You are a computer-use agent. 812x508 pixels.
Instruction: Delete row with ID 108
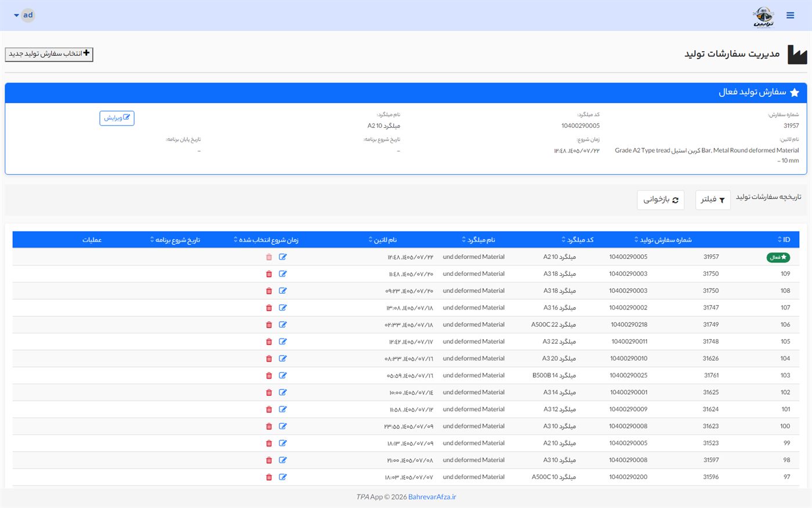[269, 291]
